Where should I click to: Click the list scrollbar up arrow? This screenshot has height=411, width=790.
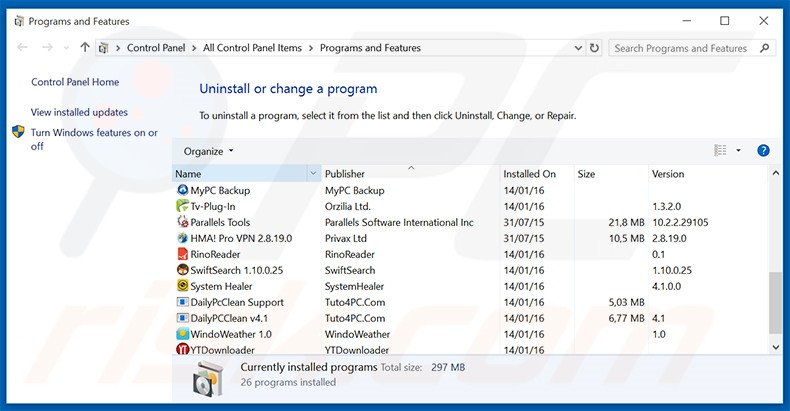point(775,173)
